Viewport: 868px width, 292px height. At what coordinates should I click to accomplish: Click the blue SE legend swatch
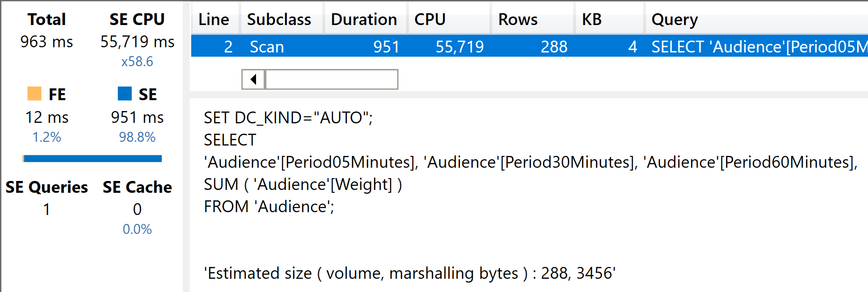point(124,94)
